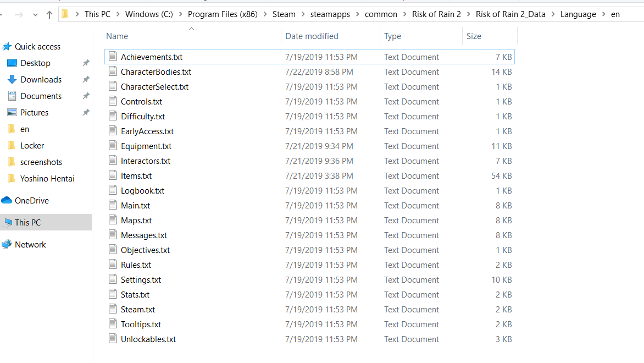Image resolution: width=644 pixels, height=363 pixels.
Task: Click the en folder at path end
Action: pos(615,14)
